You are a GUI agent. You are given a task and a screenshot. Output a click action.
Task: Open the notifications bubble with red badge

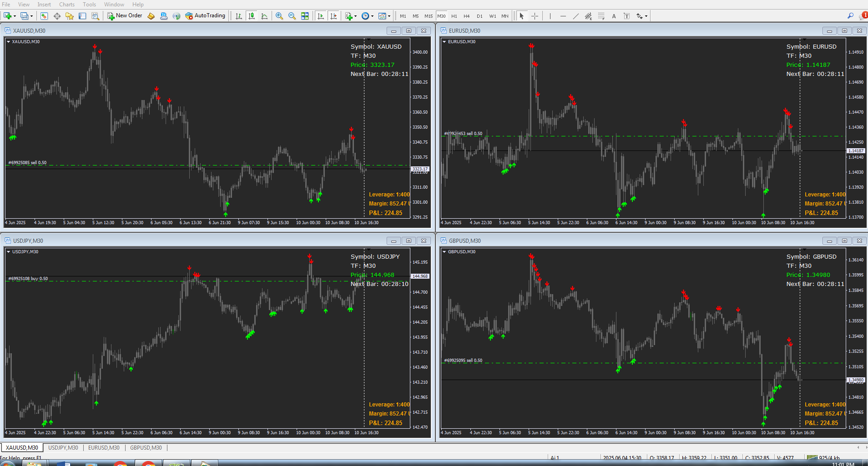[x=863, y=16]
